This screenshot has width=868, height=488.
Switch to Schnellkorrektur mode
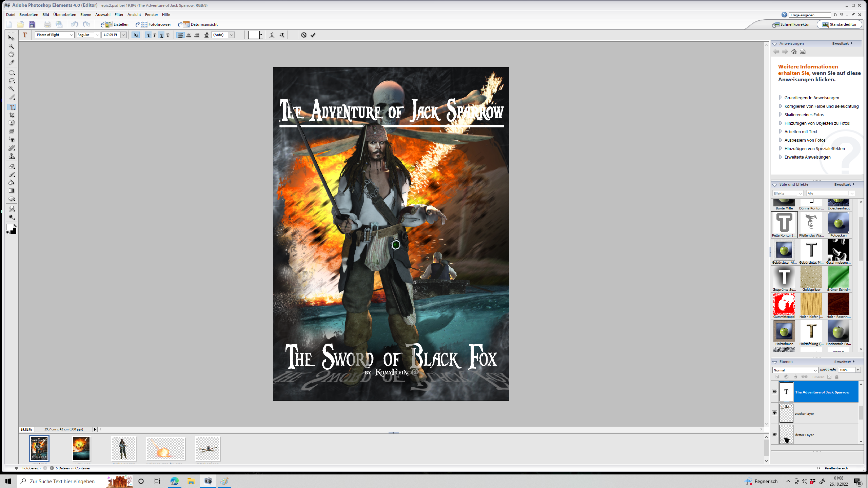(x=791, y=24)
